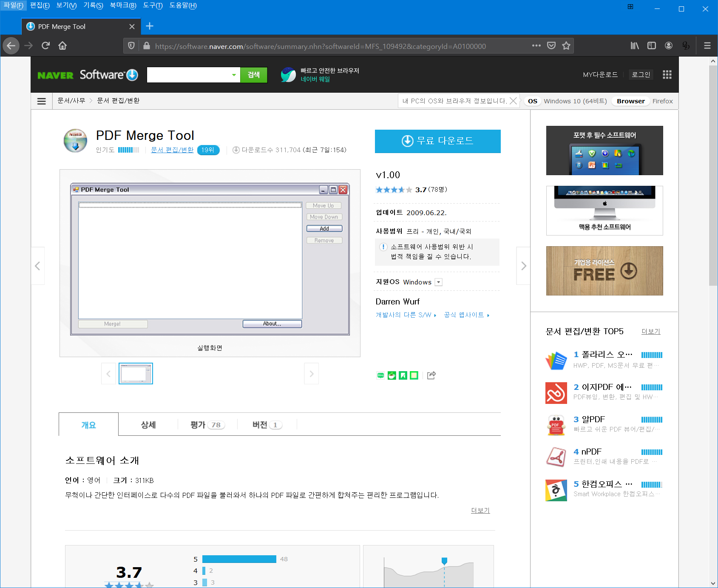Open the 파일(F) menu
The width and height of the screenshot is (718, 588).
click(x=14, y=6)
